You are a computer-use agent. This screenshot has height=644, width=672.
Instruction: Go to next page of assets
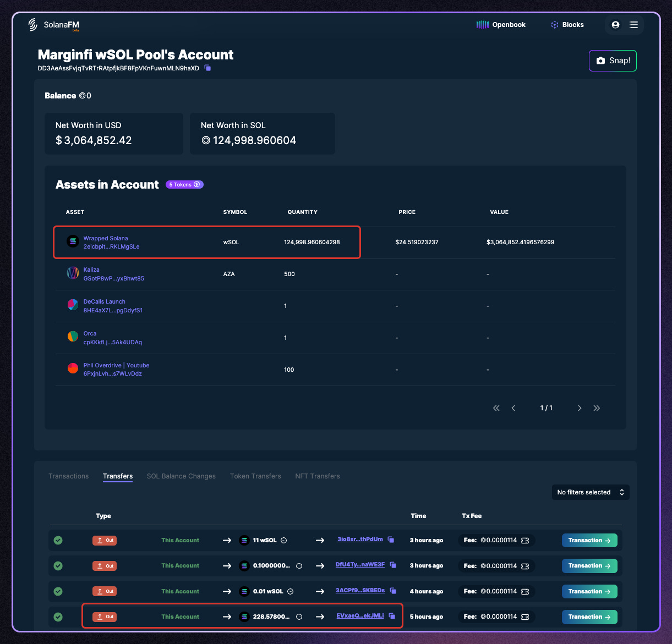[580, 408]
